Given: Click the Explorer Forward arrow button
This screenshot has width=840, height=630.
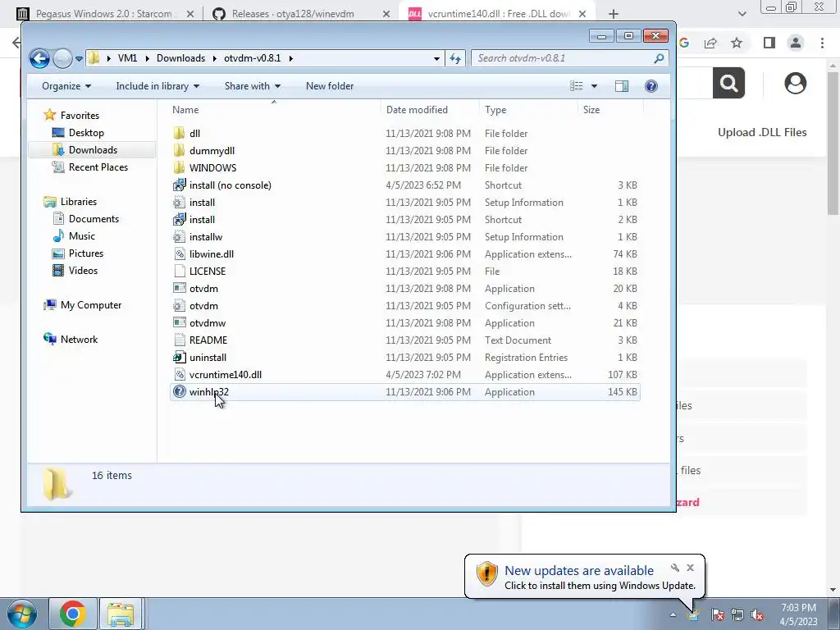Looking at the screenshot, I should (62, 58).
